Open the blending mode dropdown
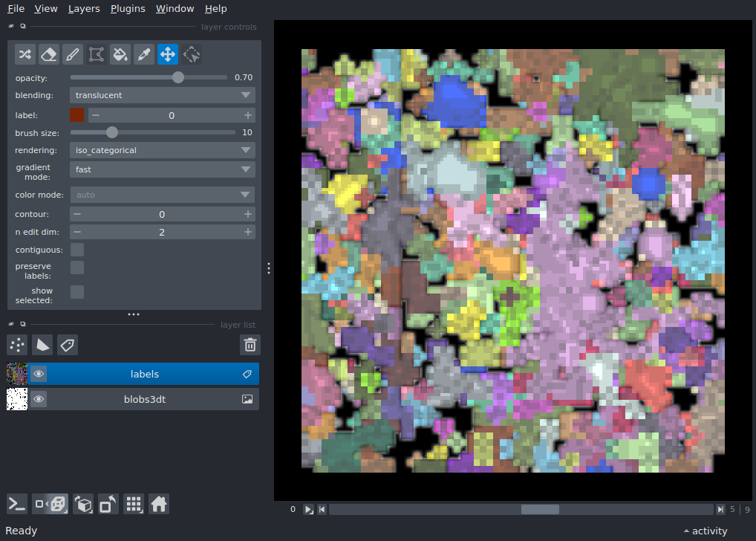The height and width of the screenshot is (541, 756). pos(163,95)
